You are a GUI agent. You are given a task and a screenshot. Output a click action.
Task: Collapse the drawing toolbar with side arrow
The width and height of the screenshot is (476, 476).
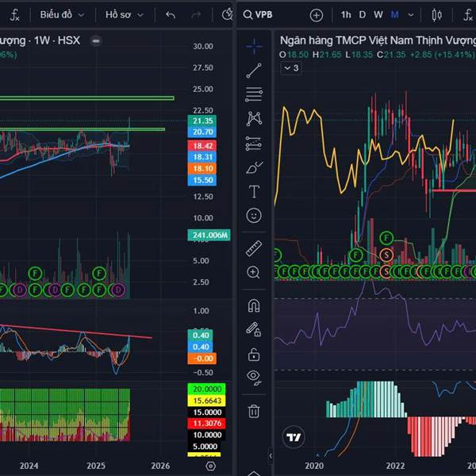click(x=271, y=455)
